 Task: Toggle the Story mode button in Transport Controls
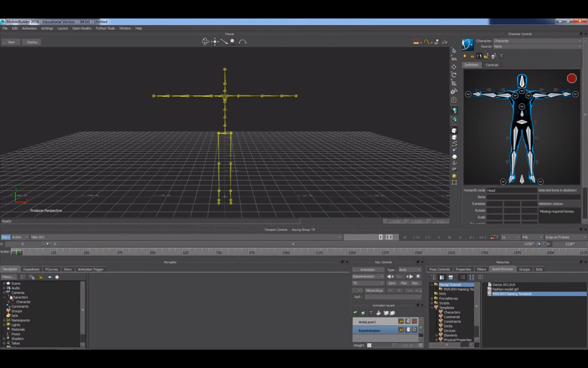point(6,237)
